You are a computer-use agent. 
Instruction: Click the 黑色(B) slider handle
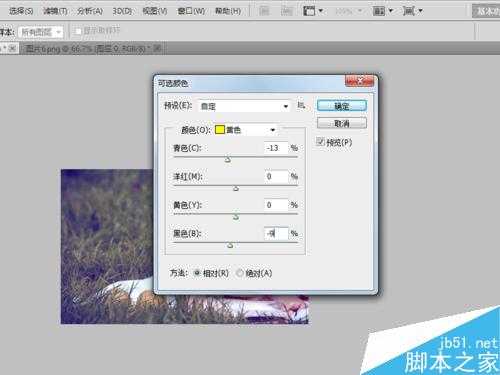click(230, 245)
